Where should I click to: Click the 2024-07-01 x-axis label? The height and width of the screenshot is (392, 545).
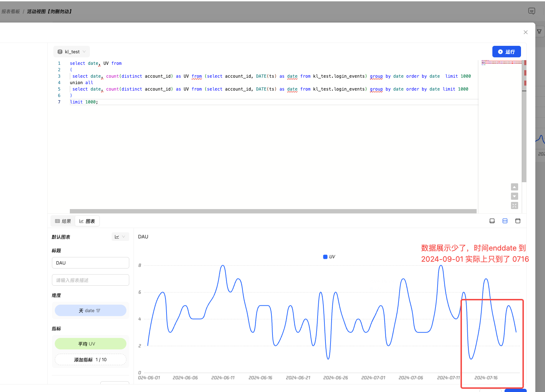pos(373,378)
